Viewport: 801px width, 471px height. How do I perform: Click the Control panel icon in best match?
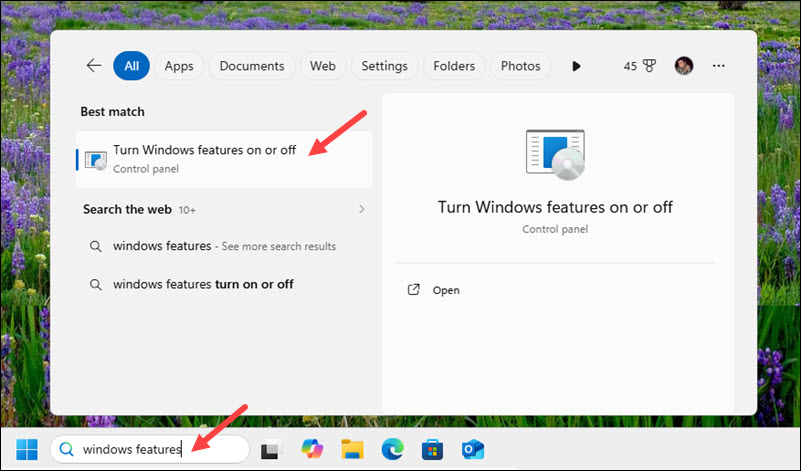[96, 161]
